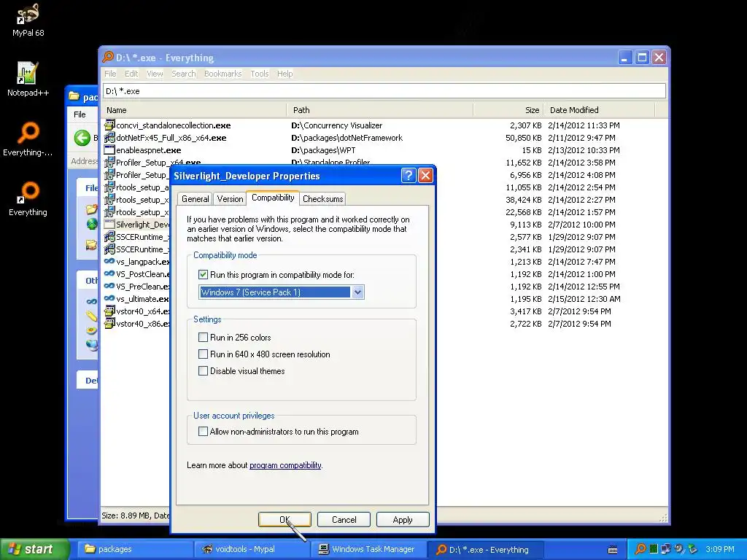This screenshot has width=747, height=560.
Task: Click the Safely Remove Hardware tray icon
Action: point(692,549)
